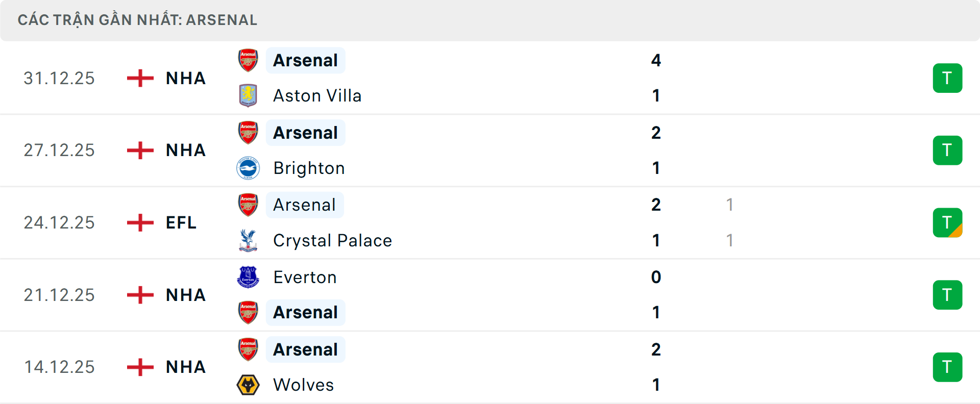Viewport: 980px width, 404px height.
Task: Select the Aston Villa club badge
Action: [248, 95]
